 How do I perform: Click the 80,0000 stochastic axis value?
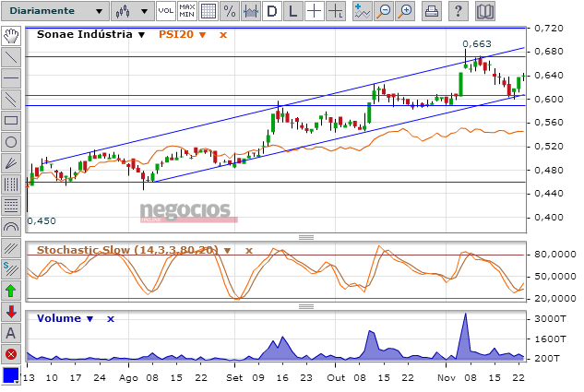coord(555,255)
